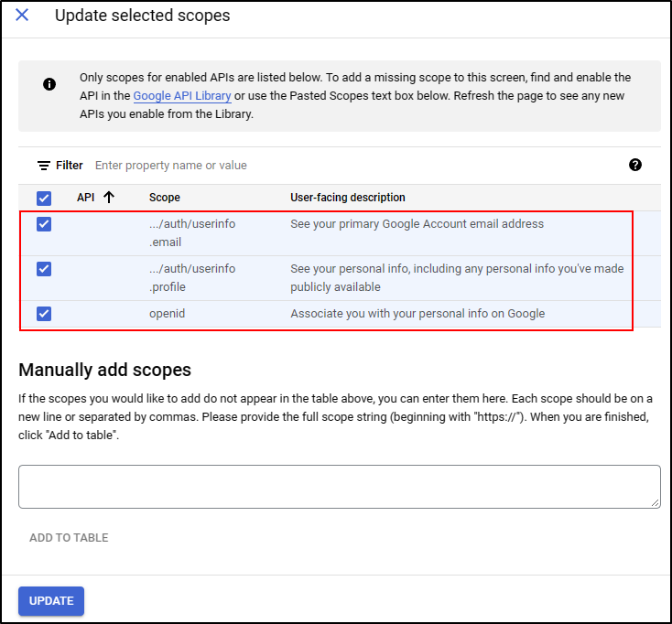Uncheck the userinfo.email scope checkbox
This screenshot has width=672, height=624.
tap(44, 224)
